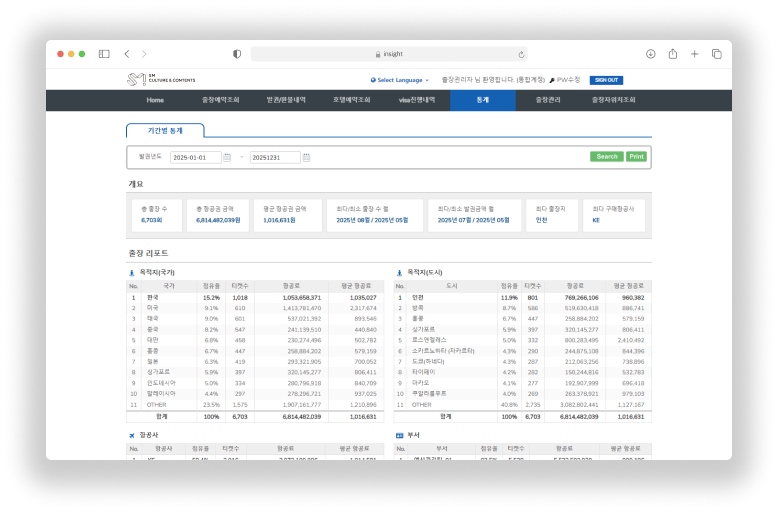Click the PW수정 link

coord(564,80)
